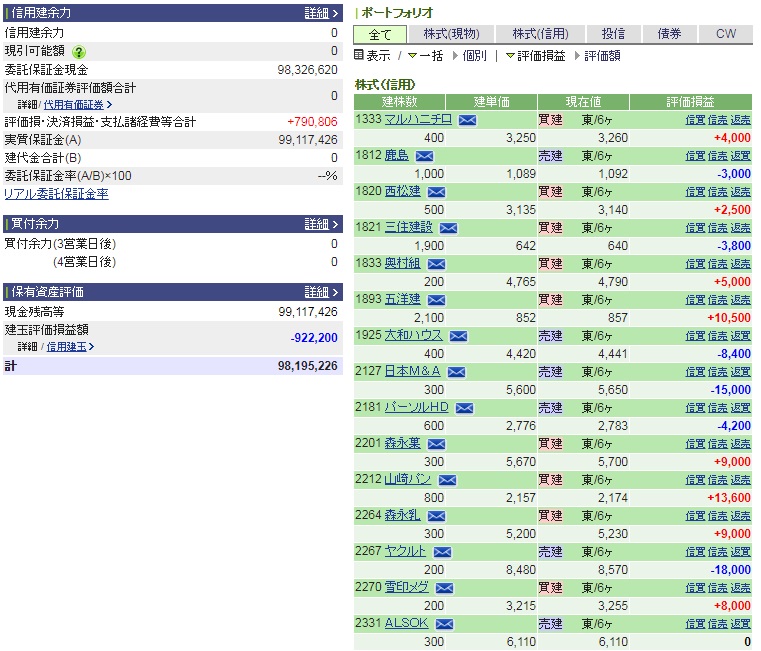
Task: Open the リアル委託保証金率 link
Action: pos(56,194)
